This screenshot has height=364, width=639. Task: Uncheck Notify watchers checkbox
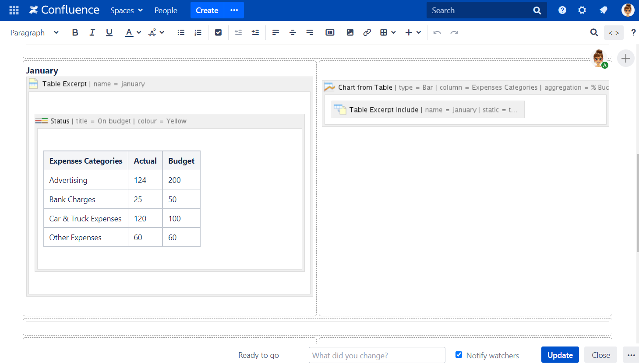[x=459, y=355]
